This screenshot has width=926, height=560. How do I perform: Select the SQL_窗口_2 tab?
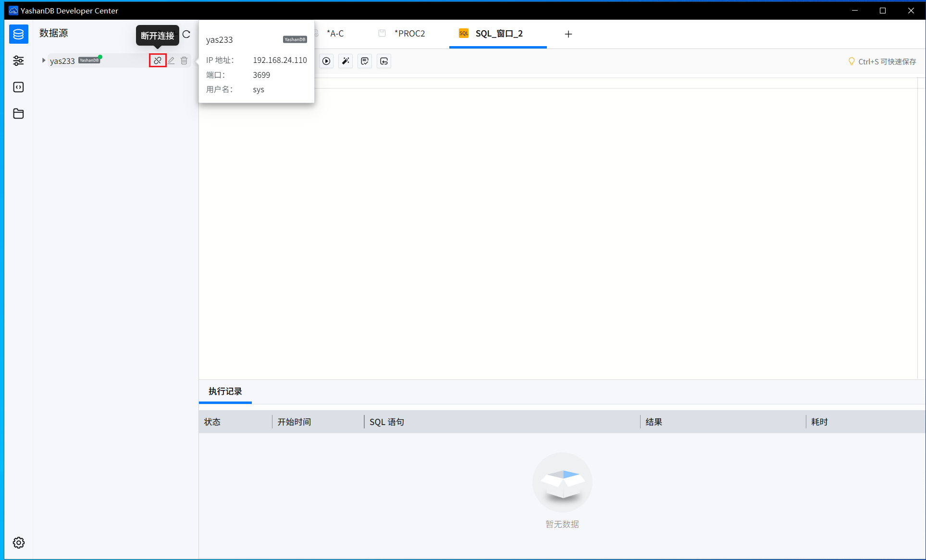pos(498,34)
